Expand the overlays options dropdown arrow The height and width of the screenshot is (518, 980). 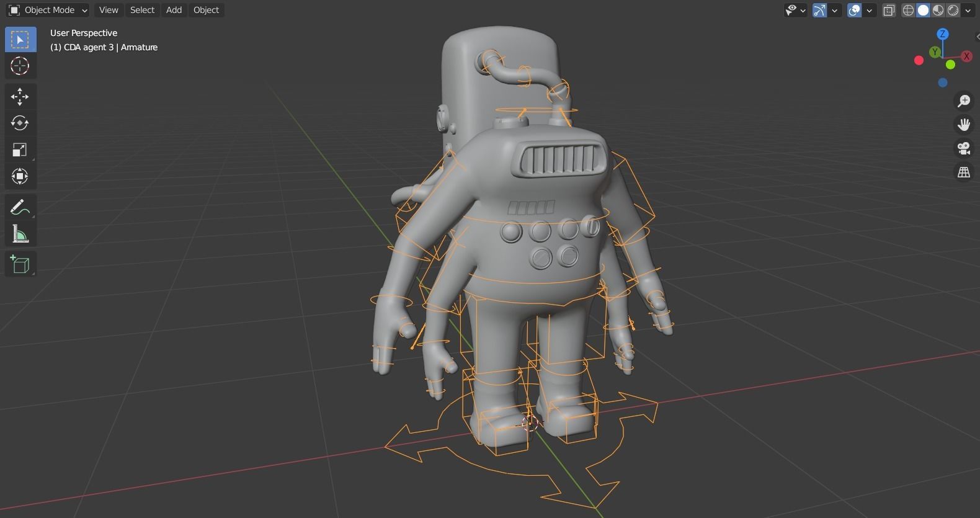(x=869, y=10)
